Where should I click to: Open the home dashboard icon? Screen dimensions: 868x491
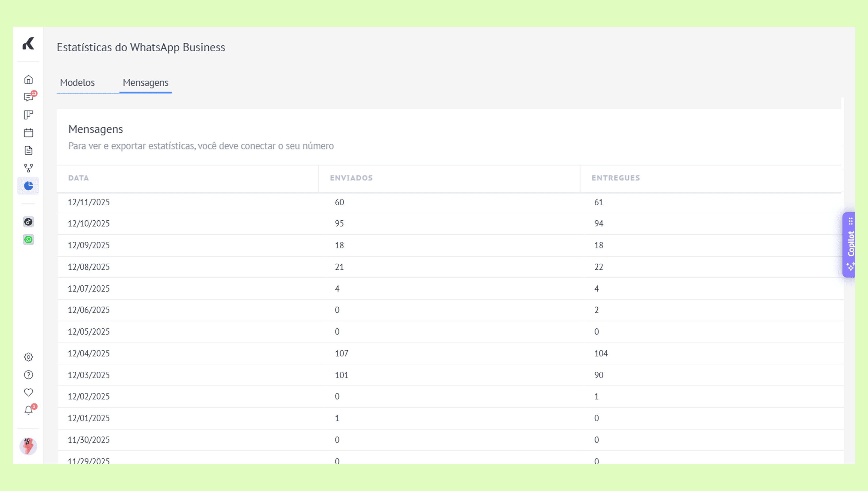[28, 80]
